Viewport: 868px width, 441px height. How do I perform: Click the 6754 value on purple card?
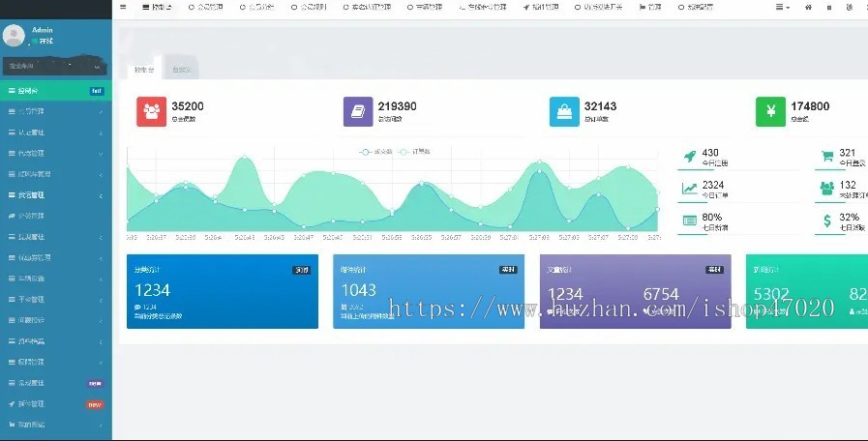pyautogui.click(x=661, y=294)
